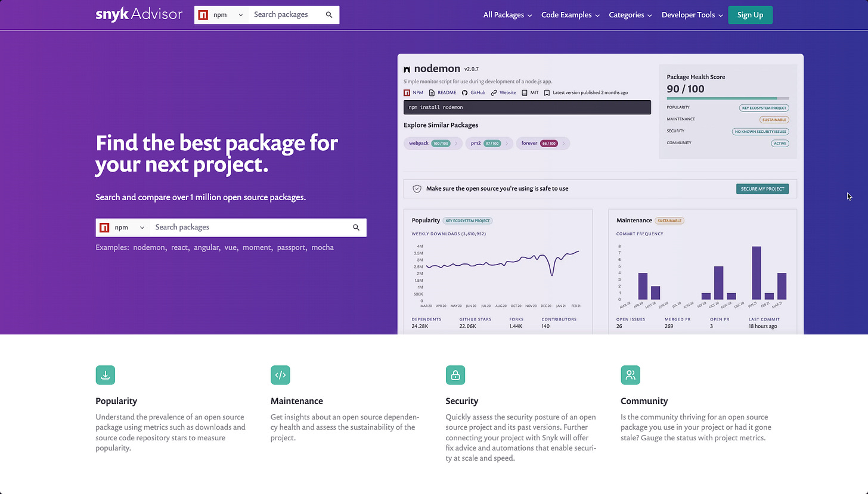
Task: Click the nodemon package icon
Action: 407,70
